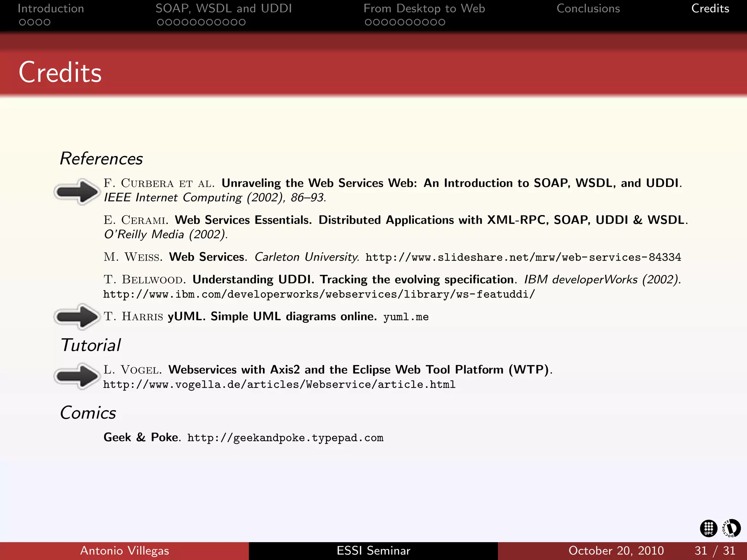This screenshot has width=747, height=560.
Task: Click 'E. Cerami.' author name
Action: coord(136,220)
